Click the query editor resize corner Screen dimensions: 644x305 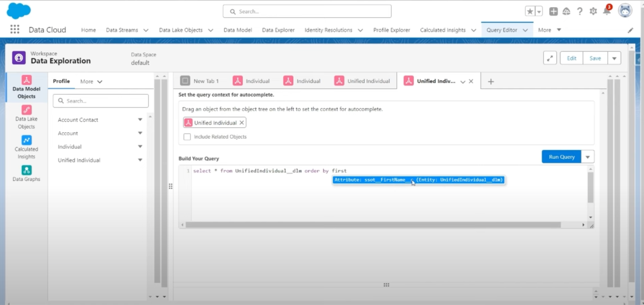coord(591,226)
